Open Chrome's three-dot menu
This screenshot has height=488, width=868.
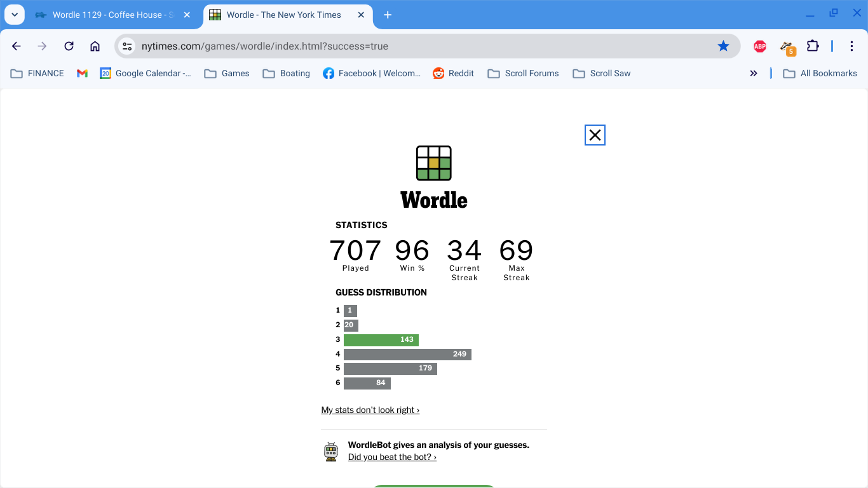851,46
